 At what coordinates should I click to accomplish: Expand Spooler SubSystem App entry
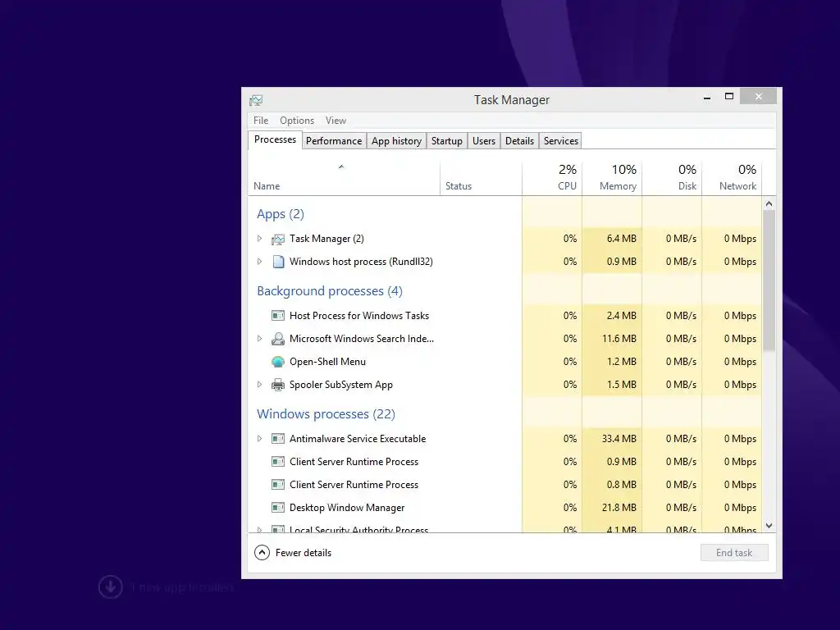[260, 384]
